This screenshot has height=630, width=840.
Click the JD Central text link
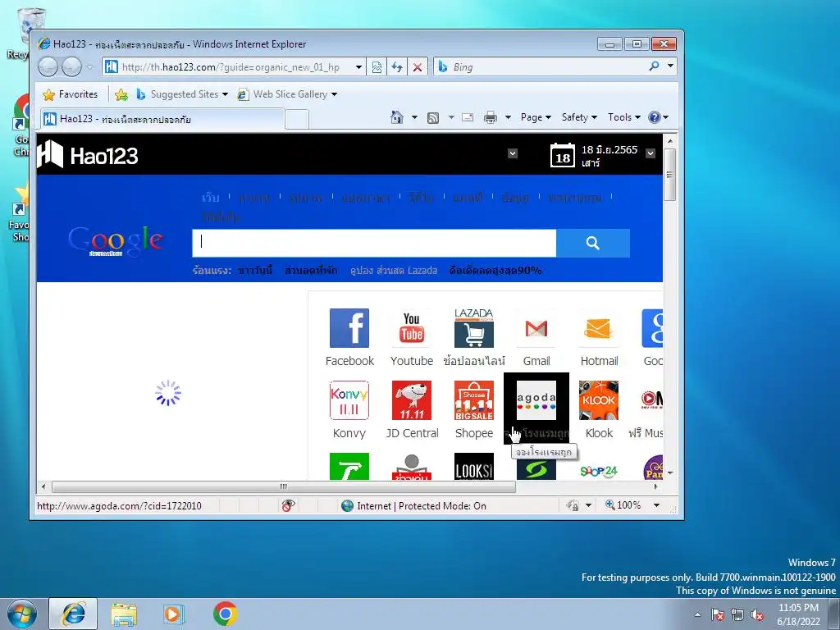click(x=412, y=433)
